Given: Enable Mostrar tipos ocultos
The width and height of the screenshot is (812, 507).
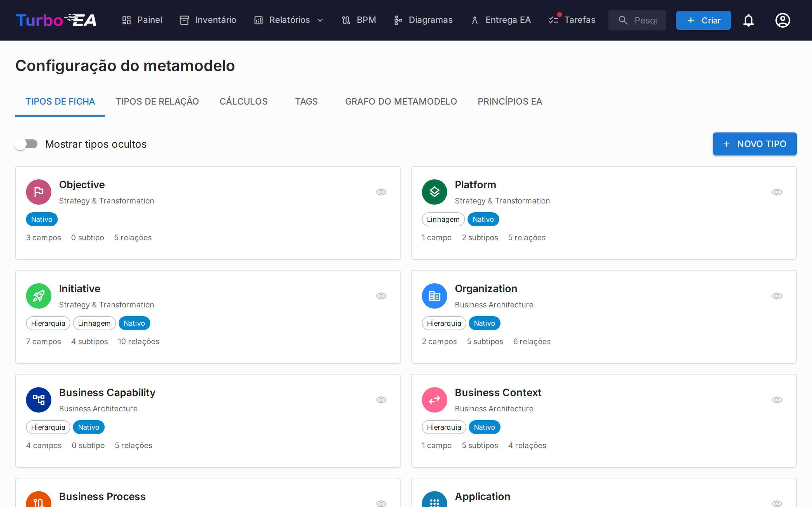Looking at the screenshot, I should [x=26, y=144].
